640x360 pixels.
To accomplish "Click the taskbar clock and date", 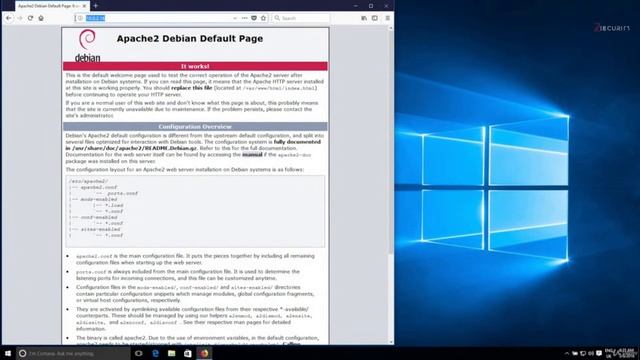I will pyautogui.click(x=627, y=353).
